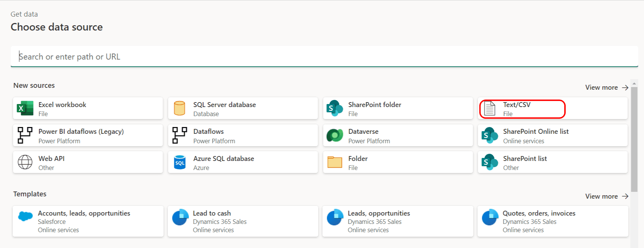Click the Dataflows Power Platform icon
The height and width of the screenshot is (248, 644).
coord(180,135)
